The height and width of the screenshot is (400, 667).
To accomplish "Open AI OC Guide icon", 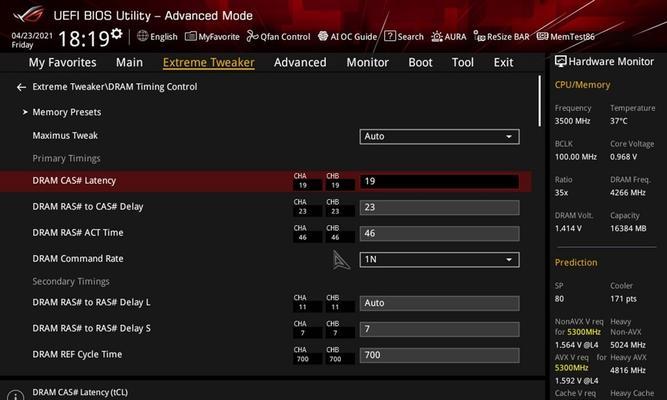I will point(323,36).
